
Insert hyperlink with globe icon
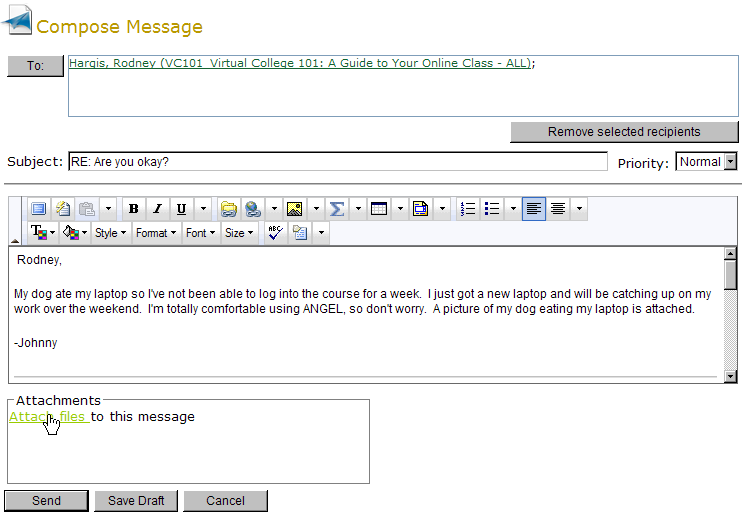tap(253, 209)
